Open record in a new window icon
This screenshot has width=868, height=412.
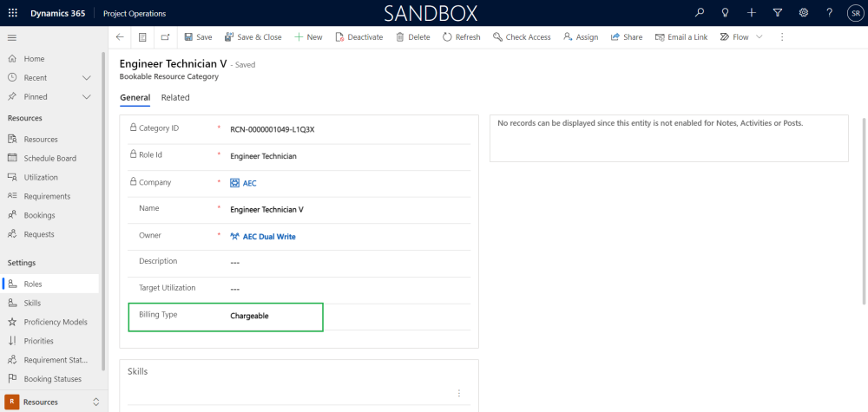165,37
